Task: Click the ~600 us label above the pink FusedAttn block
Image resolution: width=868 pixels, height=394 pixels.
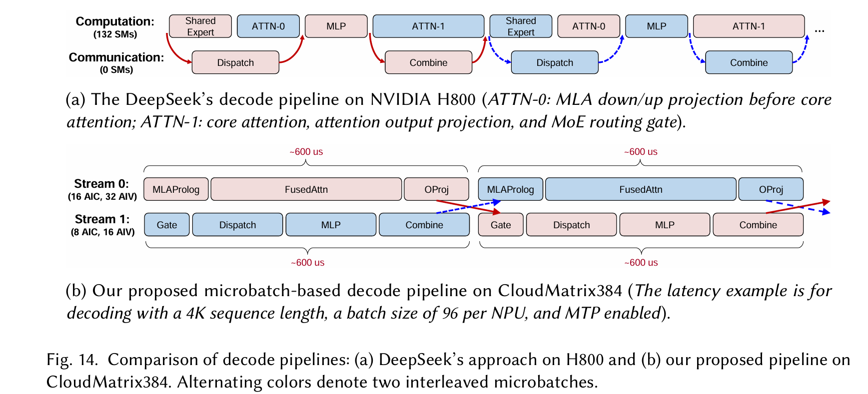Action: pyautogui.click(x=306, y=152)
